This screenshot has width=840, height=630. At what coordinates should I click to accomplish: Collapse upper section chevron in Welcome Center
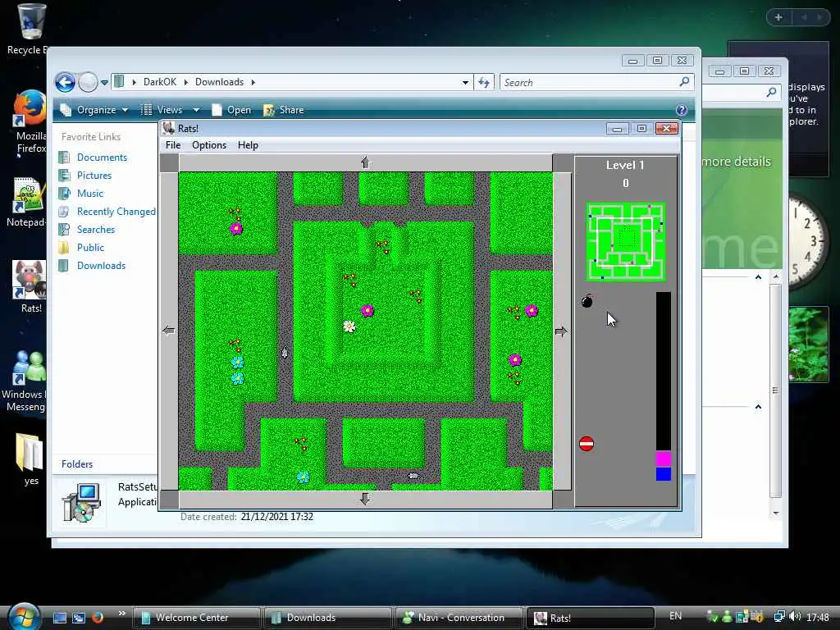(x=758, y=277)
